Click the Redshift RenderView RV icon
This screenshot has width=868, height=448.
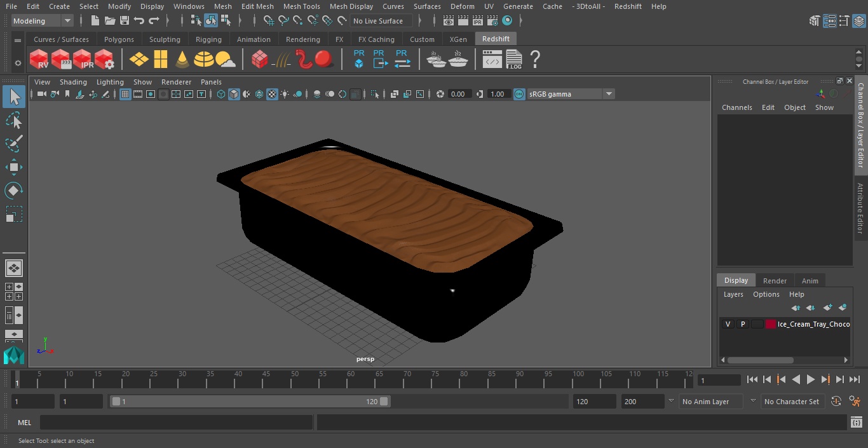(x=39, y=60)
